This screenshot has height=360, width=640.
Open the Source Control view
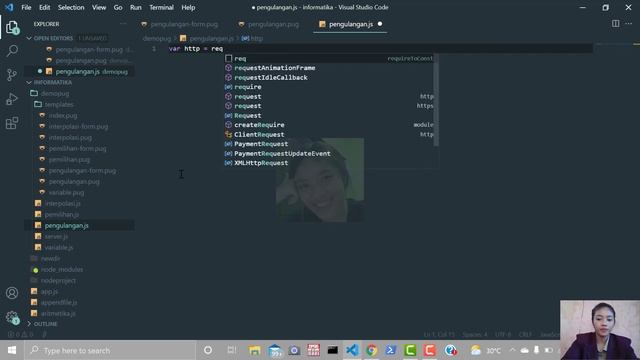coord(12,75)
